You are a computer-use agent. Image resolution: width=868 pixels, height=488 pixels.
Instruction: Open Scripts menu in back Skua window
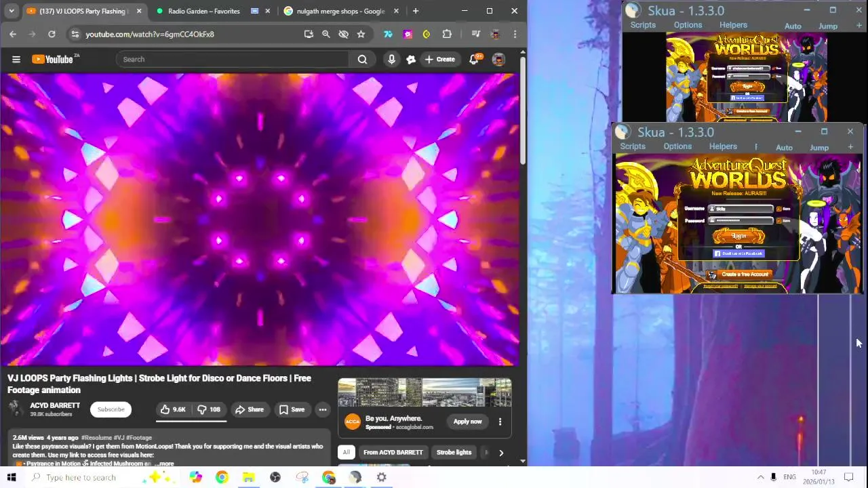click(x=643, y=25)
